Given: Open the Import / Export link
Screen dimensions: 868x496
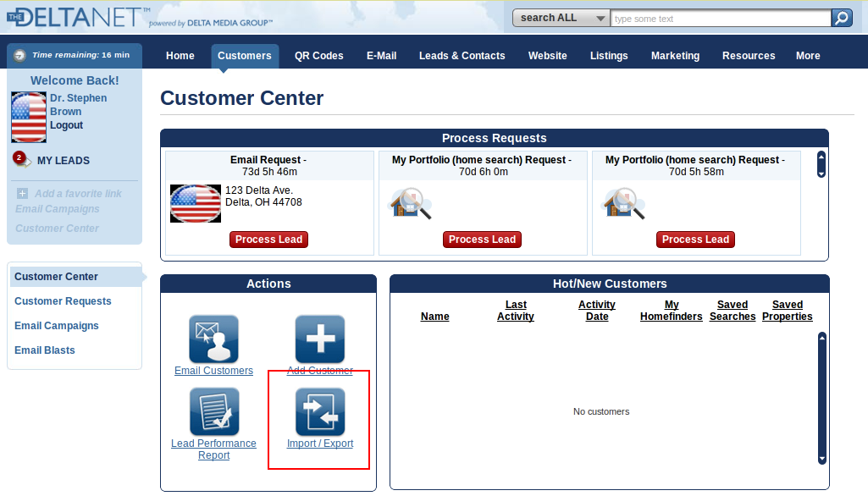Looking at the screenshot, I should 320,444.
